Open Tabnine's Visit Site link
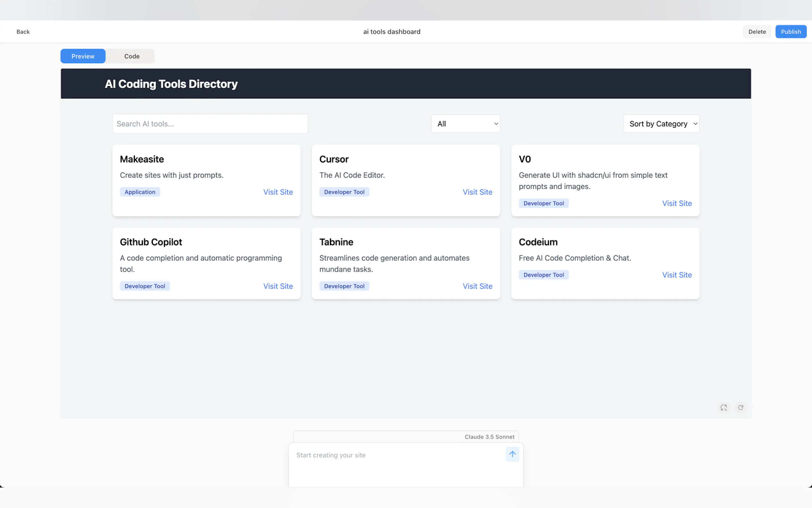The height and width of the screenshot is (508, 812). (477, 286)
